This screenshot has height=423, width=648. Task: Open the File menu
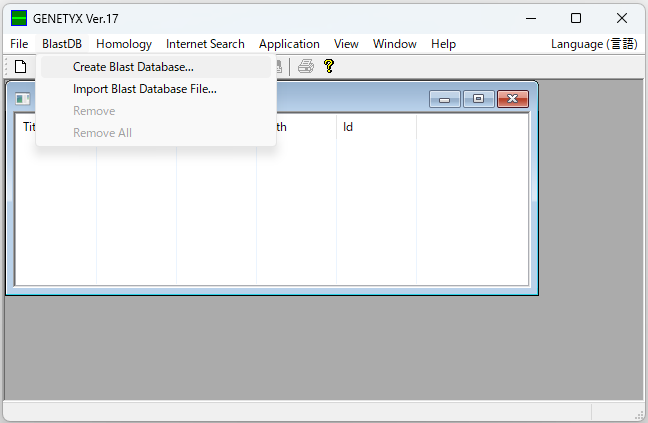coord(19,44)
